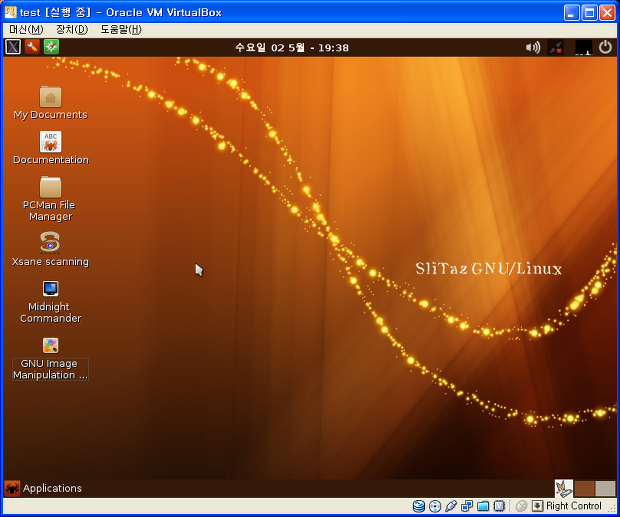This screenshot has width=620, height=517.
Task: Launch the green compass browser icon
Action: coord(51,47)
